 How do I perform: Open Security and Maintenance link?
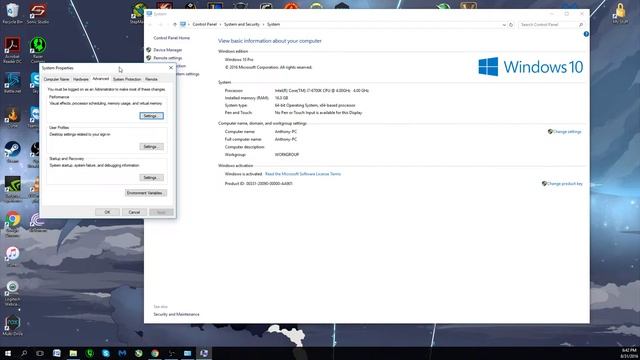coord(176,314)
